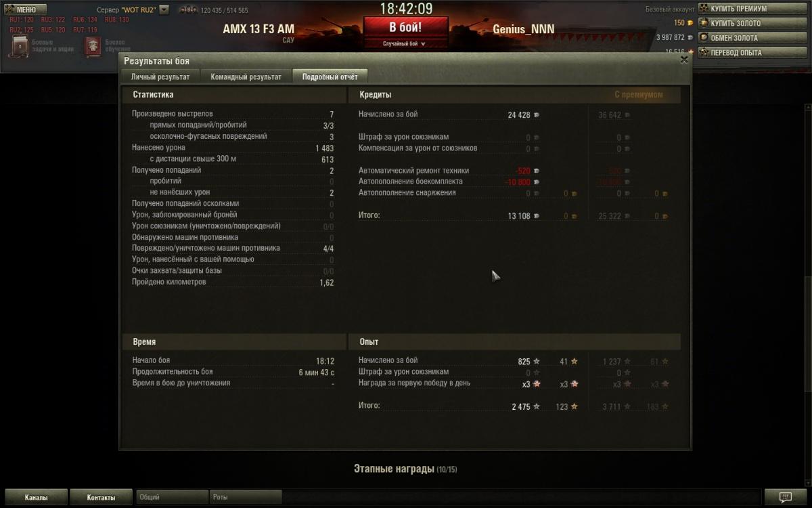
Task: Click the gold coin icon beside 150
Action: [x=690, y=23]
